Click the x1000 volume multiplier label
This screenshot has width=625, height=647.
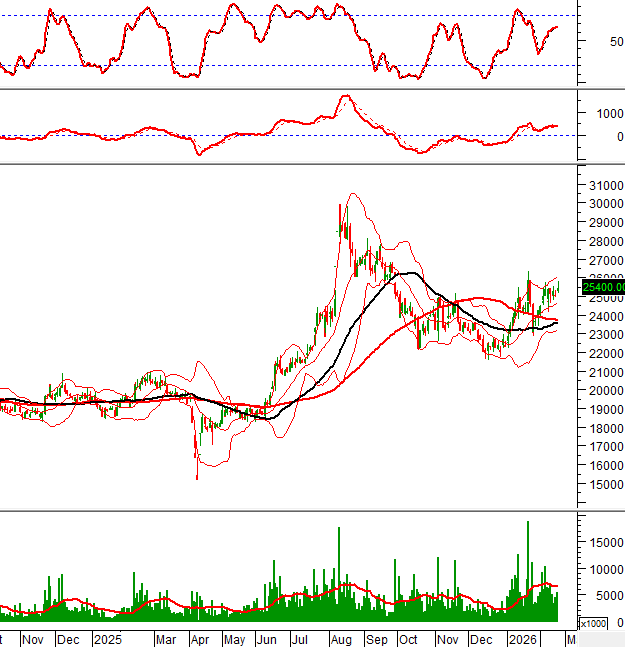click(594, 623)
